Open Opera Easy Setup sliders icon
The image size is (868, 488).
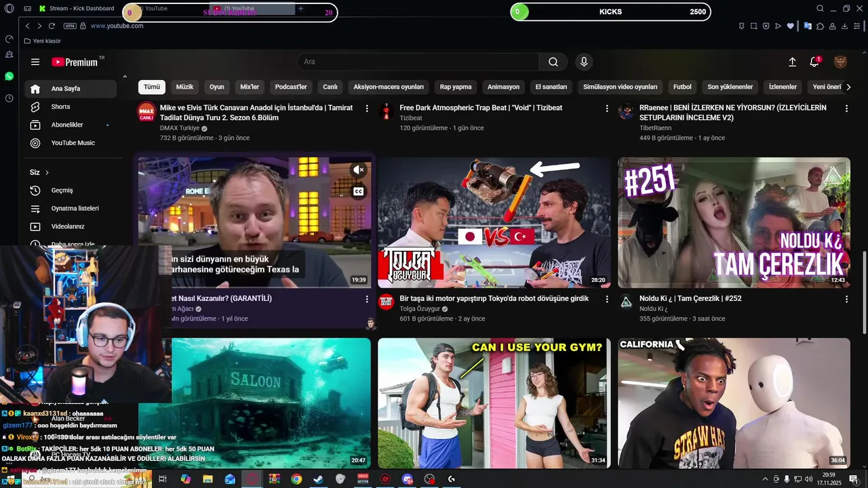(857, 26)
